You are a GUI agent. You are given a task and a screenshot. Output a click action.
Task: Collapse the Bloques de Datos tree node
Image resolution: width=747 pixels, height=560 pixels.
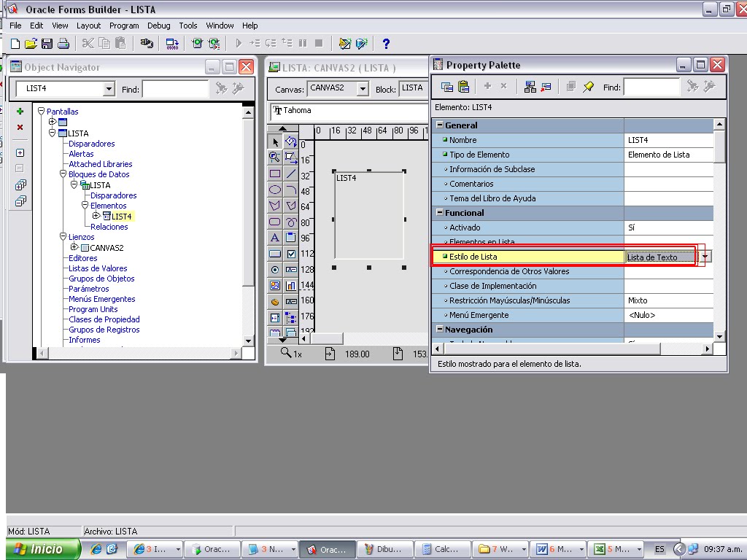coord(63,174)
